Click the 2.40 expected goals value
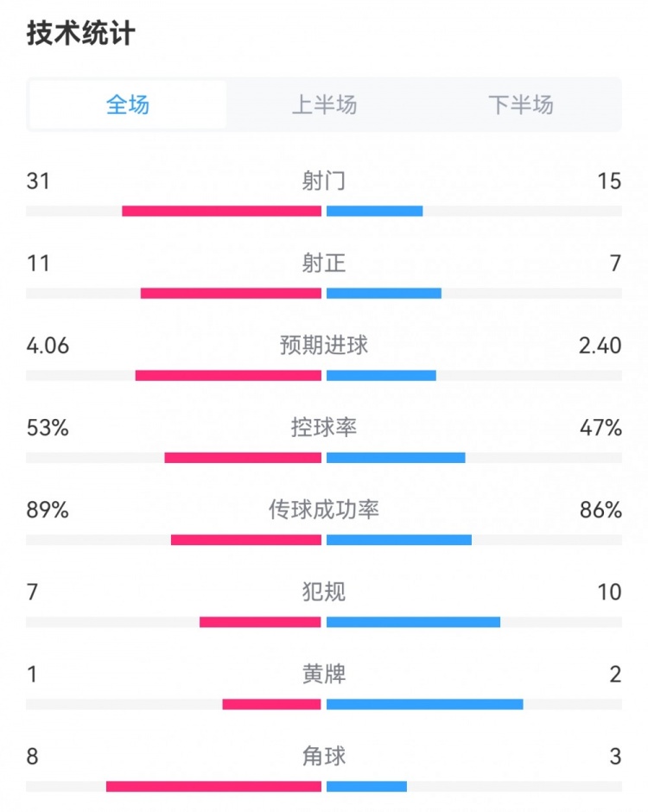Image resolution: width=648 pixels, height=812 pixels. 600,346
